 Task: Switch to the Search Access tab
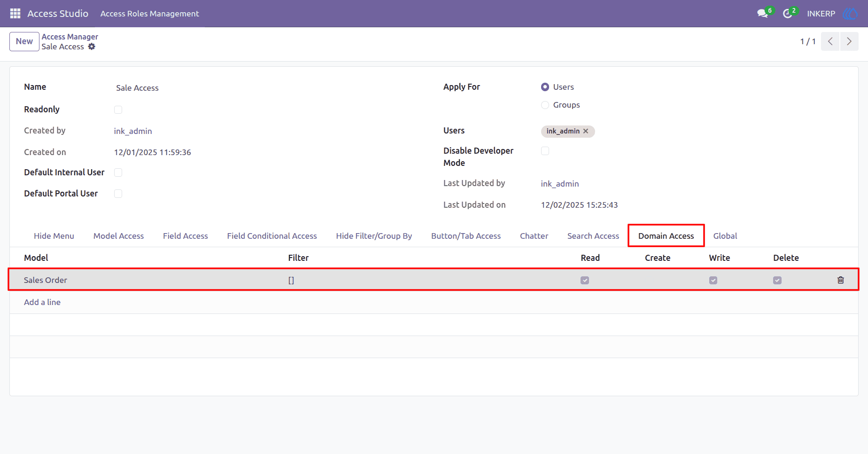coord(593,236)
